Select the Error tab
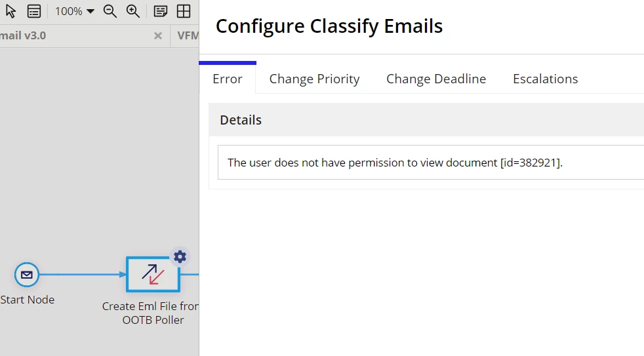Screen dimensions: 644x356 point(228,79)
